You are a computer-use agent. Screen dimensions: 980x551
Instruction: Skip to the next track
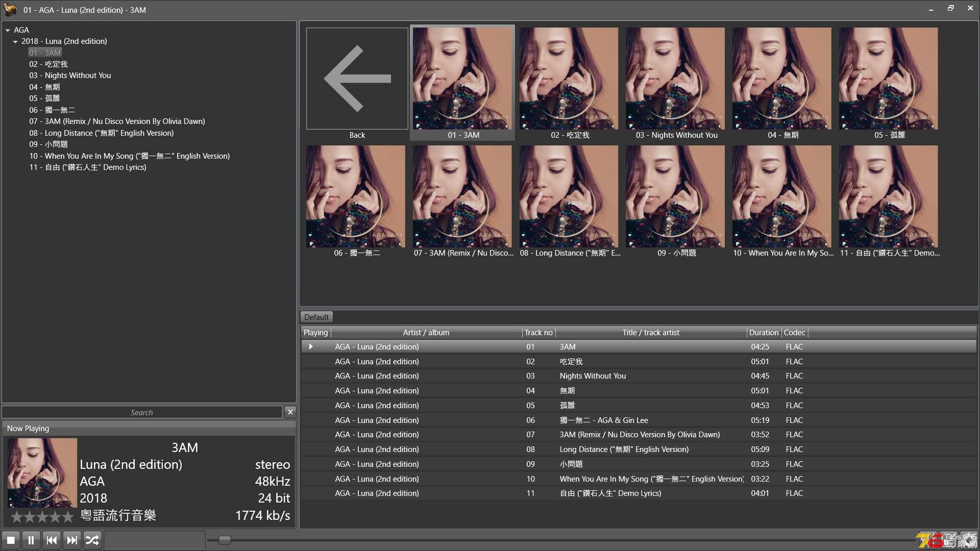[x=72, y=540]
